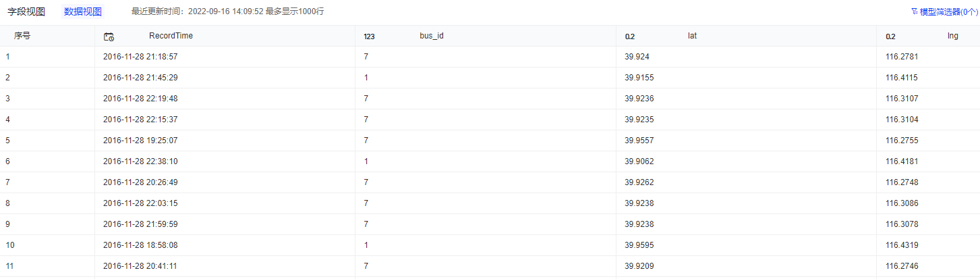Select the lat cell 39.9155
This screenshot has height=279, width=980.
(639, 78)
